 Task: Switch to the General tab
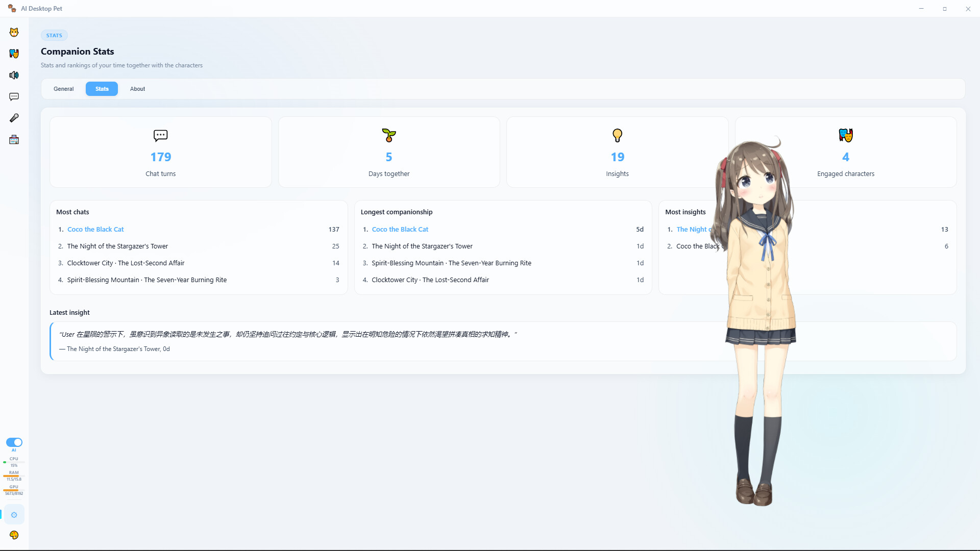(x=63, y=89)
